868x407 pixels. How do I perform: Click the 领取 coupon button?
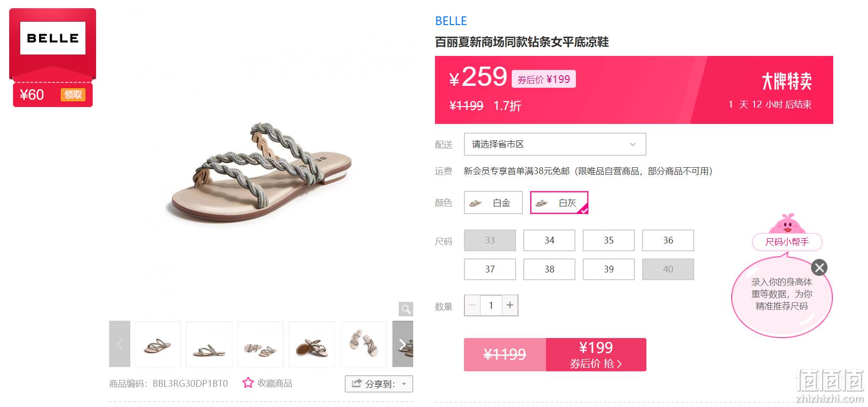pyautogui.click(x=73, y=95)
